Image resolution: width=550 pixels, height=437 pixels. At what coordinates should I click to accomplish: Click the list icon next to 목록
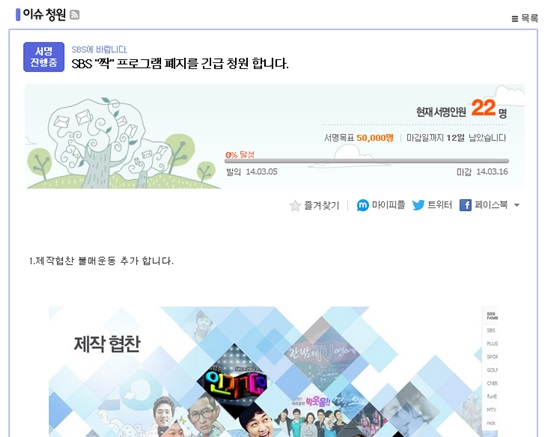[515, 19]
